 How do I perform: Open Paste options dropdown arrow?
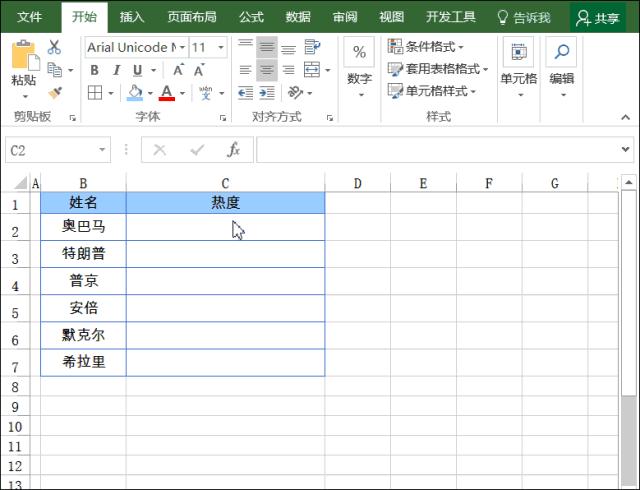click(x=25, y=96)
